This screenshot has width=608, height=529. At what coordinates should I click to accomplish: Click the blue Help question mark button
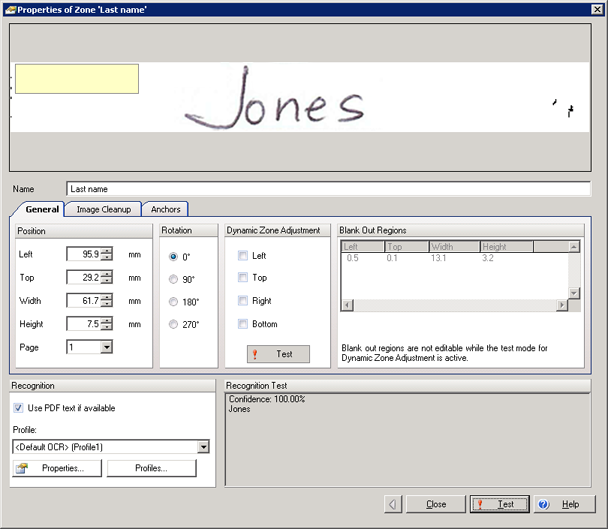point(543,504)
